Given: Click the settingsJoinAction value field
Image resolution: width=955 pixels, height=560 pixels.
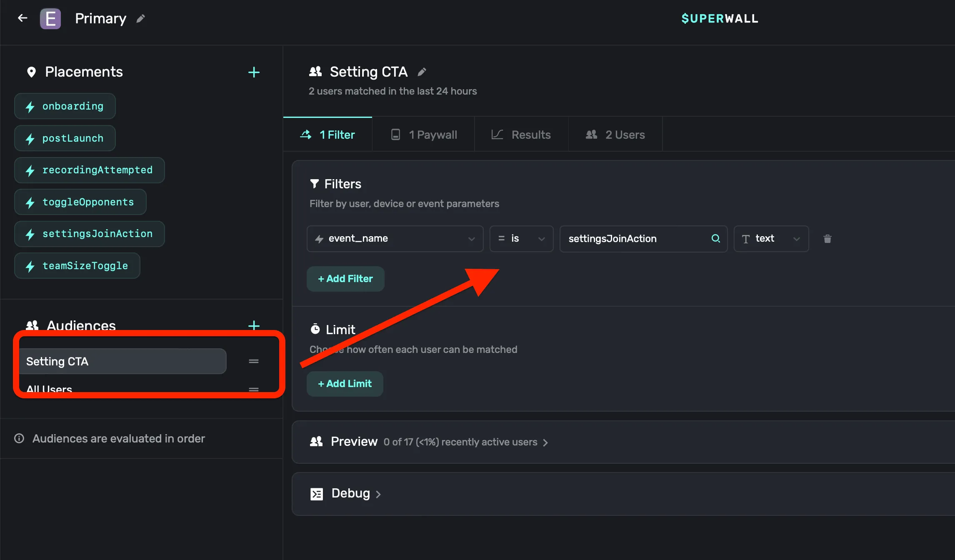Looking at the screenshot, I should (x=643, y=239).
